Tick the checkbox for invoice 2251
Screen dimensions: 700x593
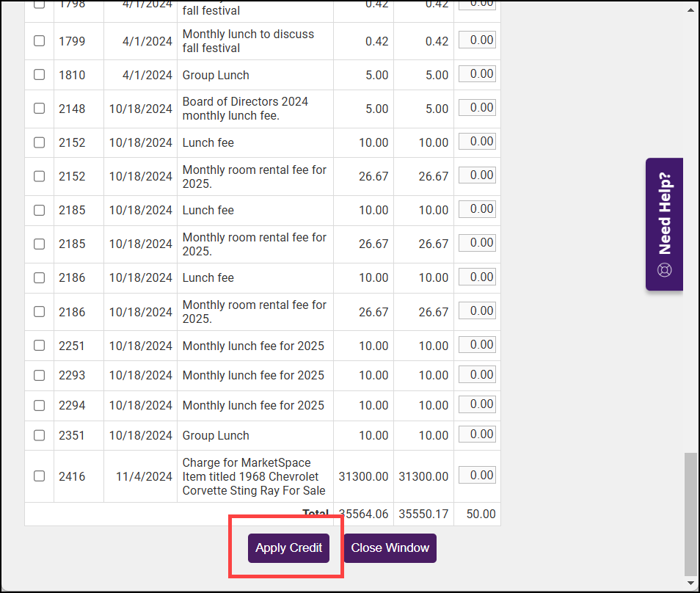(x=40, y=346)
